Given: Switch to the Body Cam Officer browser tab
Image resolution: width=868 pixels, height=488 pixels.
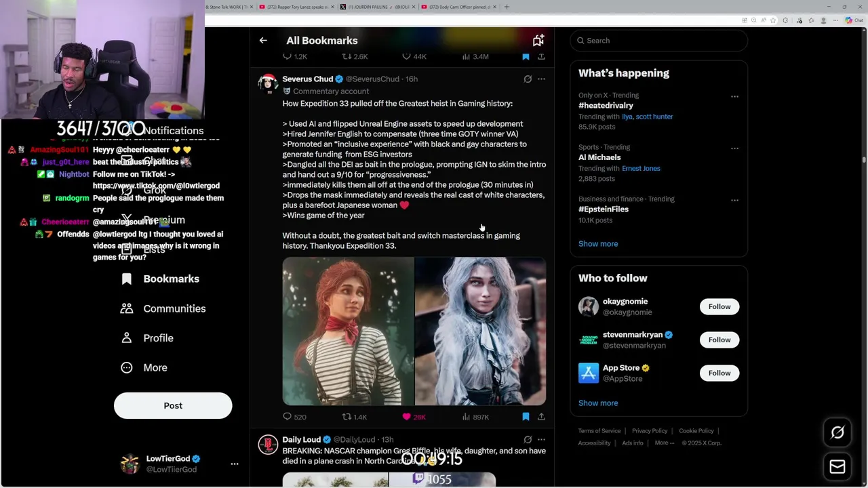Looking at the screenshot, I should point(458,7).
